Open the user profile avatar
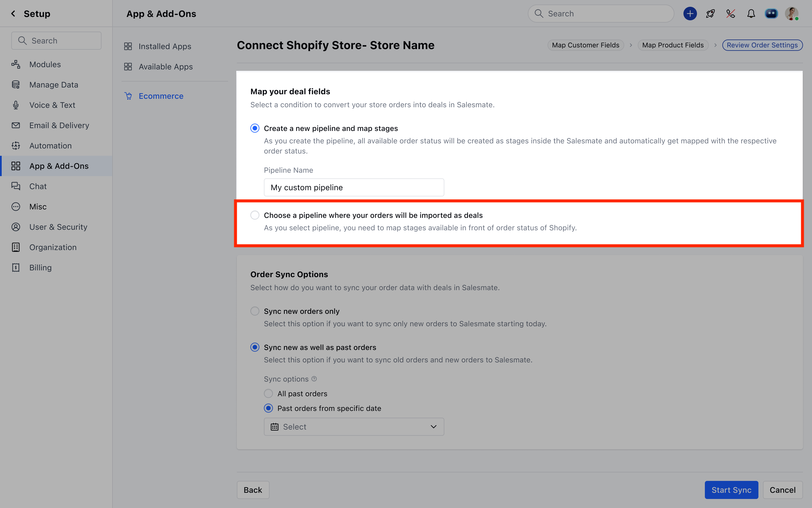812x508 pixels. tap(791, 14)
